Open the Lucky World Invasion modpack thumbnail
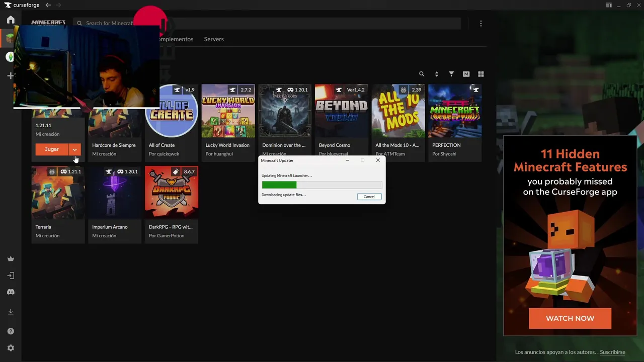Image resolution: width=644 pixels, height=362 pixels. coord(228,111)
